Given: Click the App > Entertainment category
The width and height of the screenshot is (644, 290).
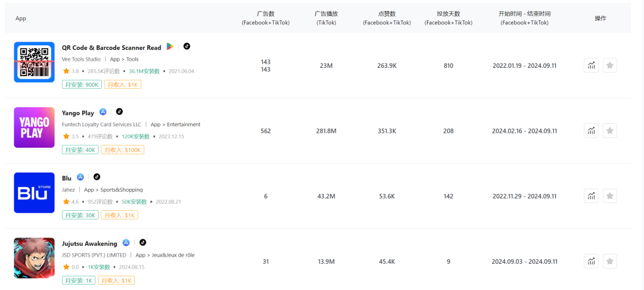Looking at the screenshot, I should coord(175,124).
